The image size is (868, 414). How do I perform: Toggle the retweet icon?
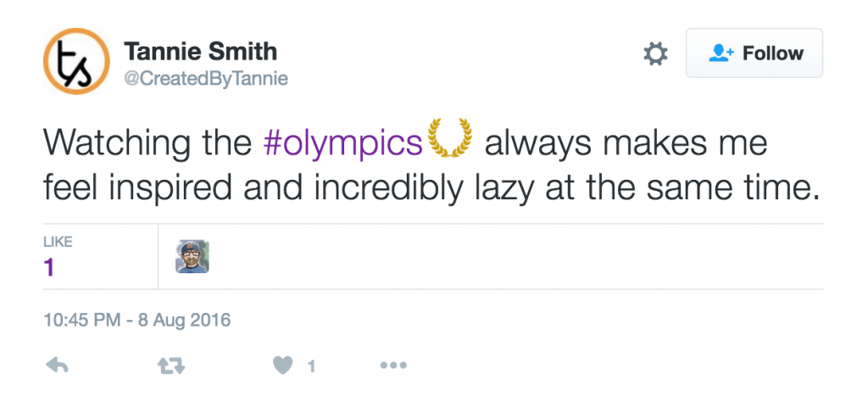pos(171,366)
